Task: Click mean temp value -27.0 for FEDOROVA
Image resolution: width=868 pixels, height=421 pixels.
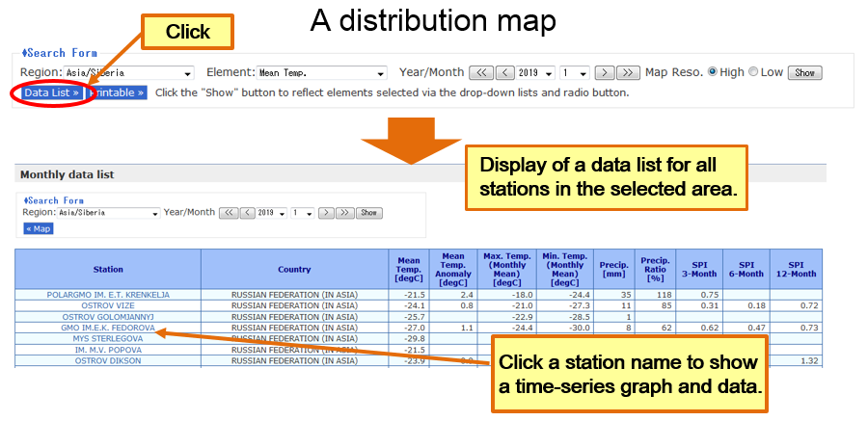Action: pyautogui.click(x=415, y=328)
